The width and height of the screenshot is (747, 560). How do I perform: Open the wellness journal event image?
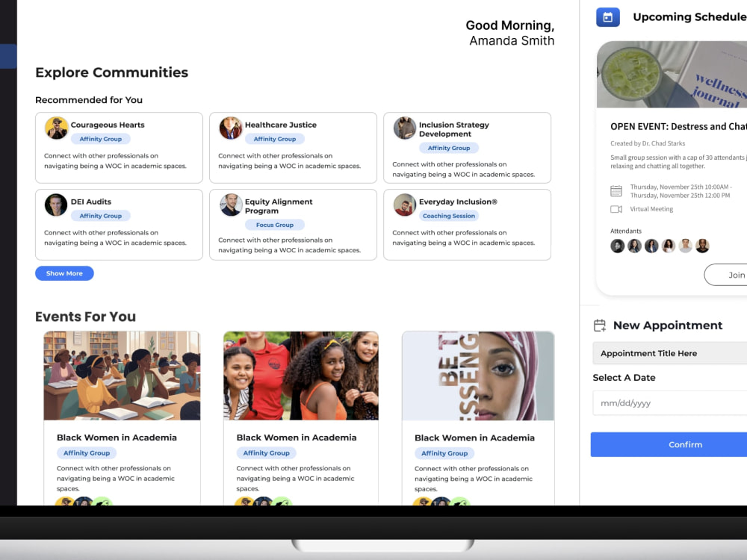672,74
